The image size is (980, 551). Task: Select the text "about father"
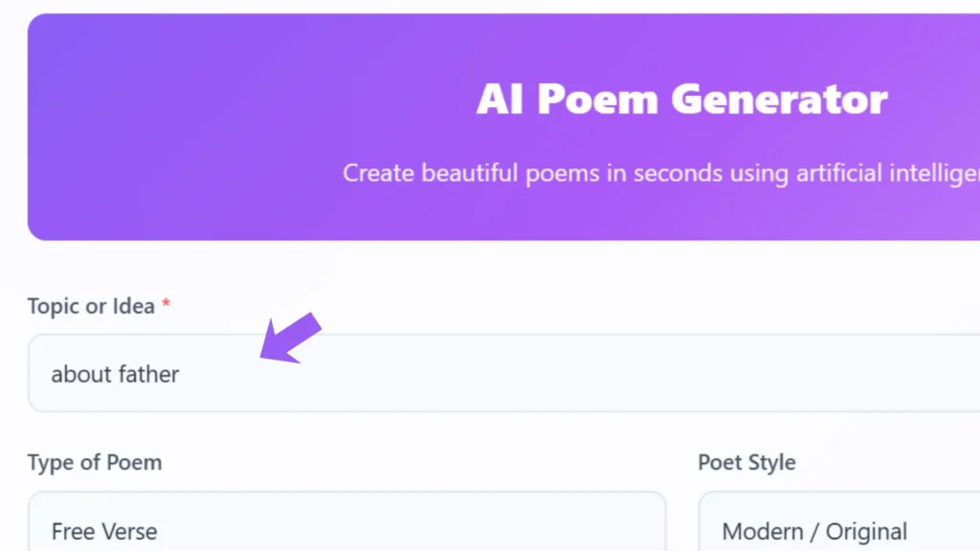(x=115, y=374)
